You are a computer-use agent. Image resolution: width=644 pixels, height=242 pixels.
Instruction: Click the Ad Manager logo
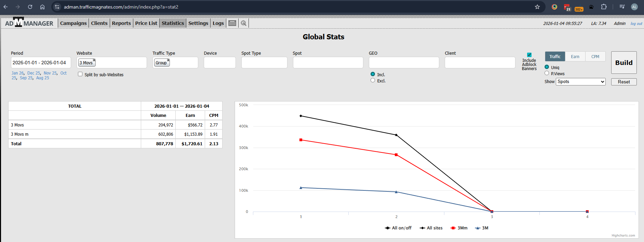[29, 23]
